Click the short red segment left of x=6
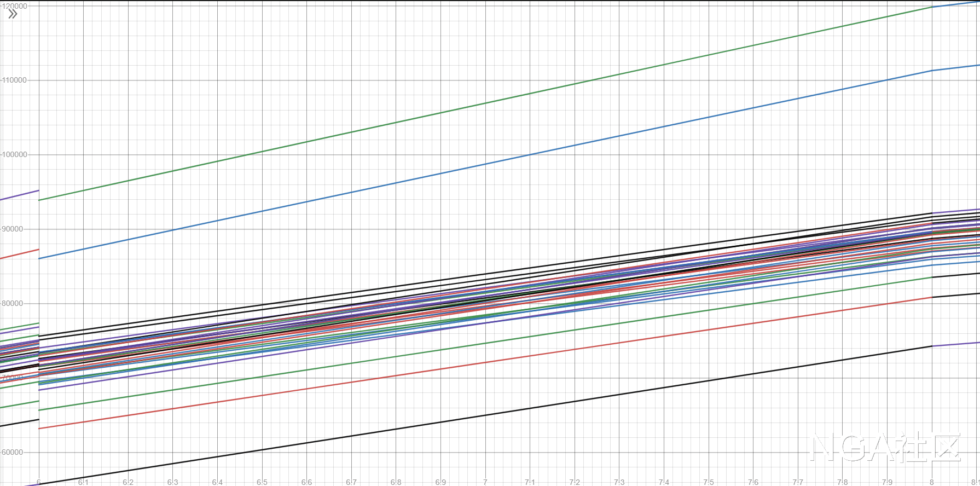The image size is (980, 486). 19,254
